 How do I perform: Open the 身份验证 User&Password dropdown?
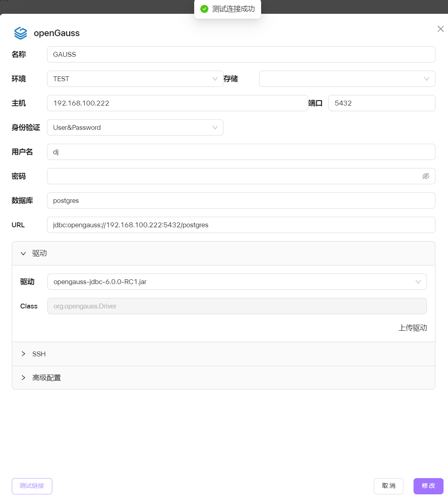(x=135, y=127)
